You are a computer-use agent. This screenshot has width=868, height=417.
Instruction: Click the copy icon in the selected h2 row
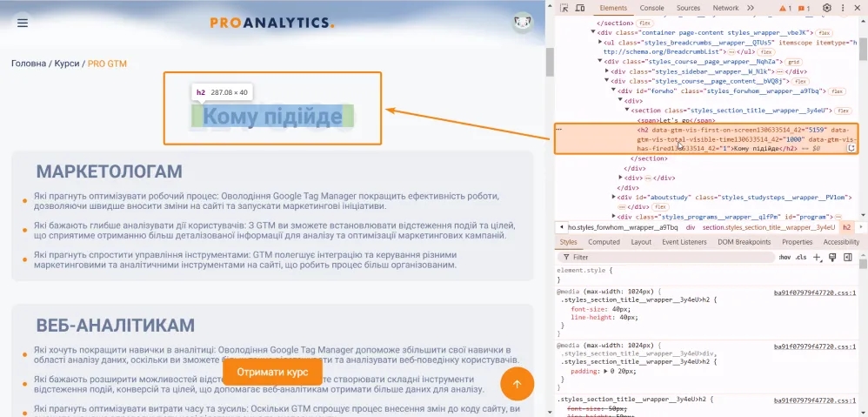(x=851, y=148)
